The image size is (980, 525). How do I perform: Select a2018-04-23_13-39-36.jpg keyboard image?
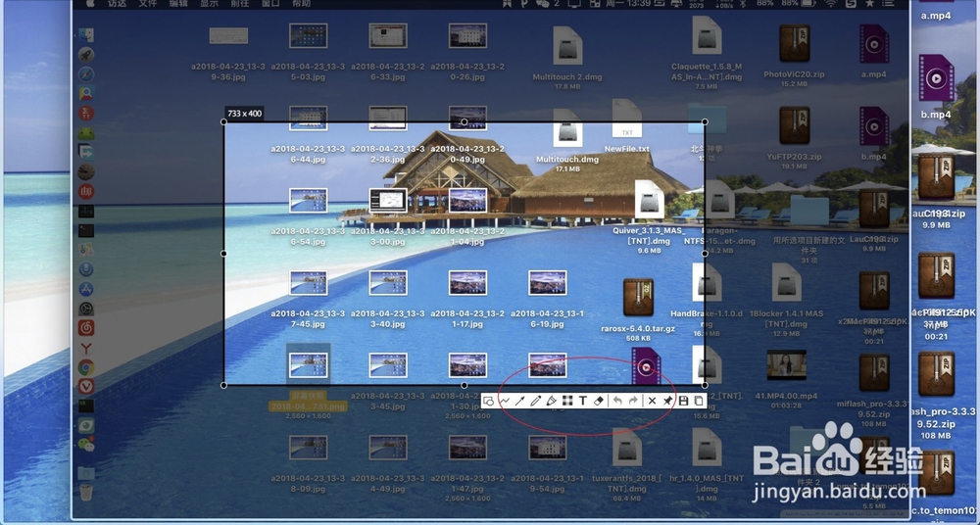point(228,35)
